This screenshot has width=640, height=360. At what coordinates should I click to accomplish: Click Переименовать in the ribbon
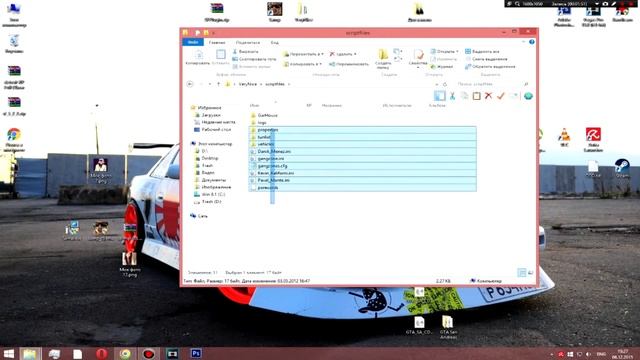pos(349,64)
